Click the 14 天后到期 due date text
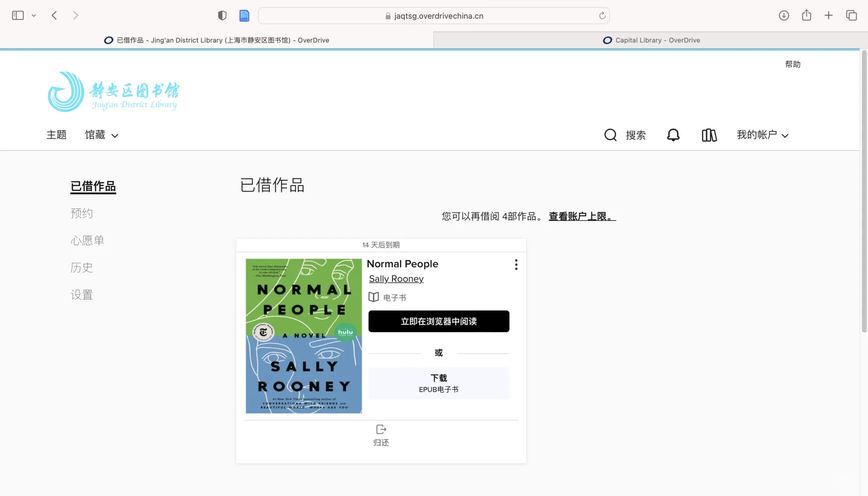Image resolution: width=868 pixels, height=496 pixels. (381, 245)
